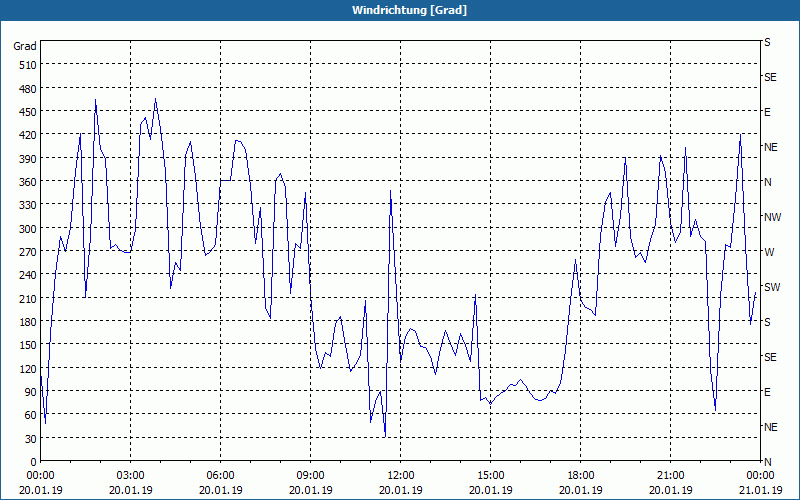Select the 21.01.19 date label
The image size is (800, 500).
(760, 490)
